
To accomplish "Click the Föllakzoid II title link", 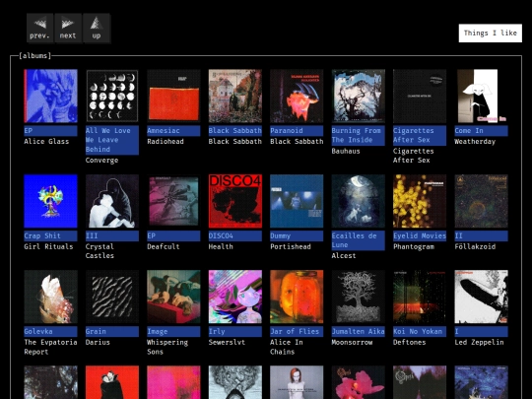I will pyautogui.click(x=481, y=235).
